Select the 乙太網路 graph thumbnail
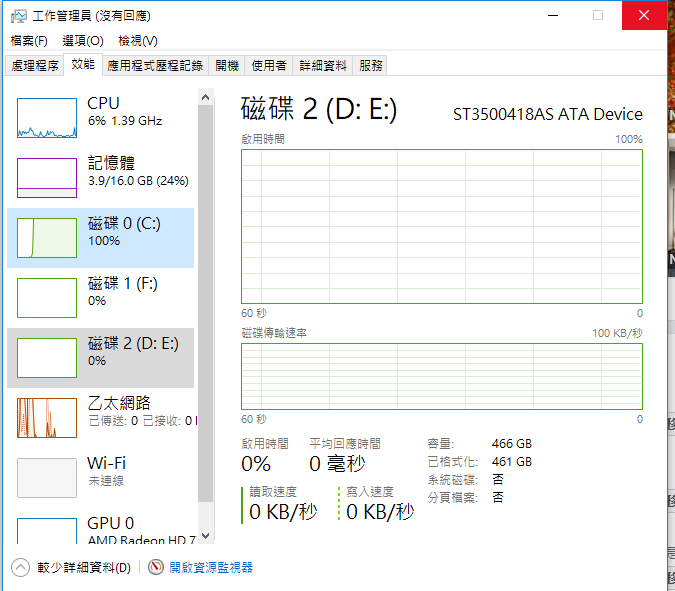675x591 pixels. click(47, 418)
